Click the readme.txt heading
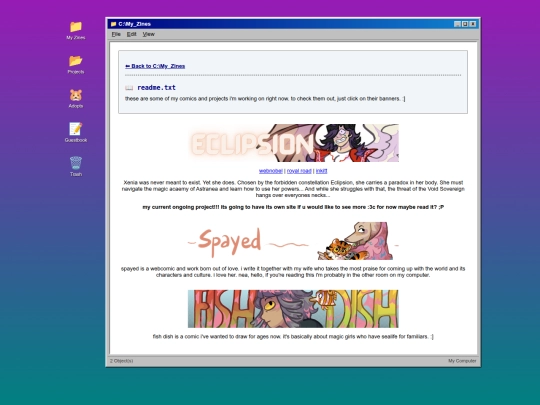This screenshot has height=405, width=540. 156,87
